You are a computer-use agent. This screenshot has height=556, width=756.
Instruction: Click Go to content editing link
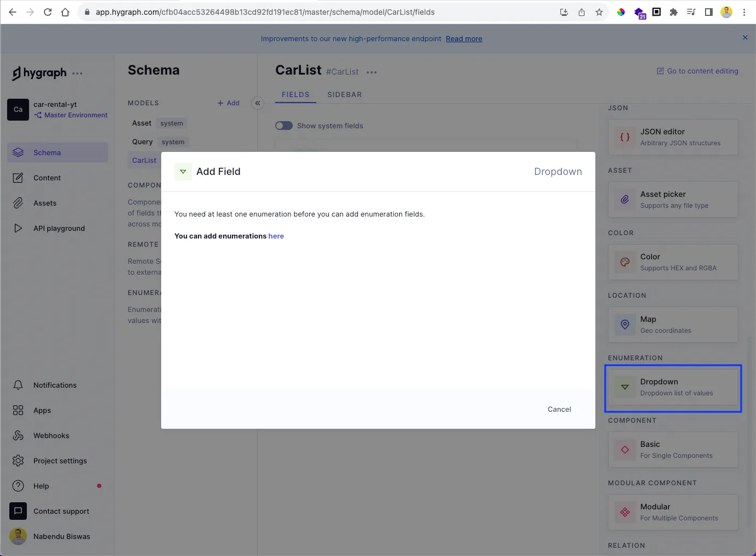coord(697,71)
